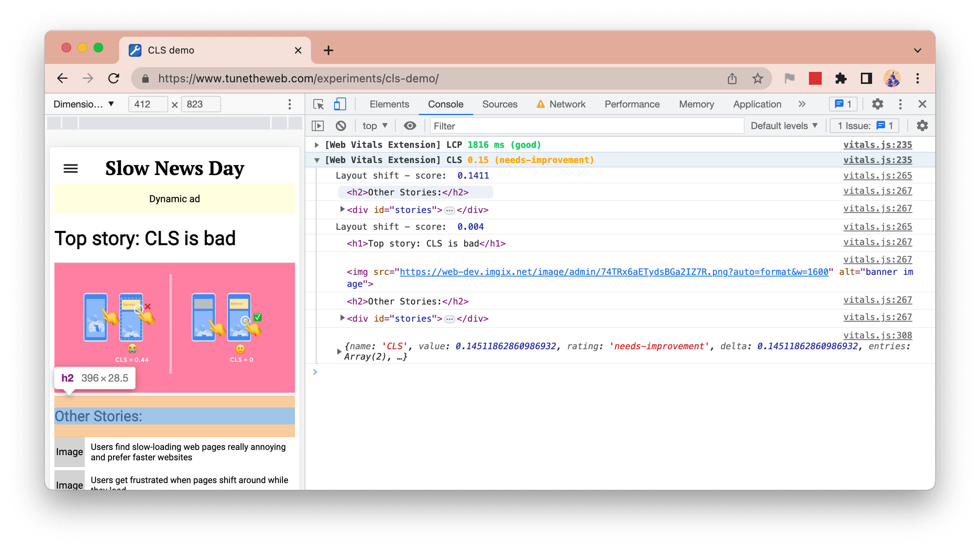This screenshot has height=549, width=980.
Task: Click the Console panel tab
Action: point(446,103)
